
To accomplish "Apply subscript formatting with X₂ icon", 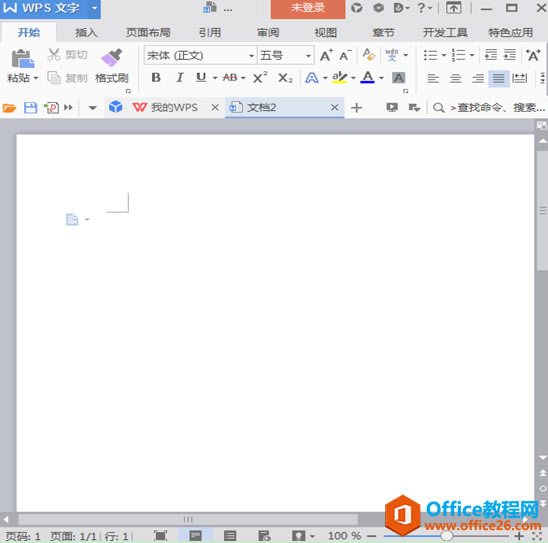I will (285, 78).
